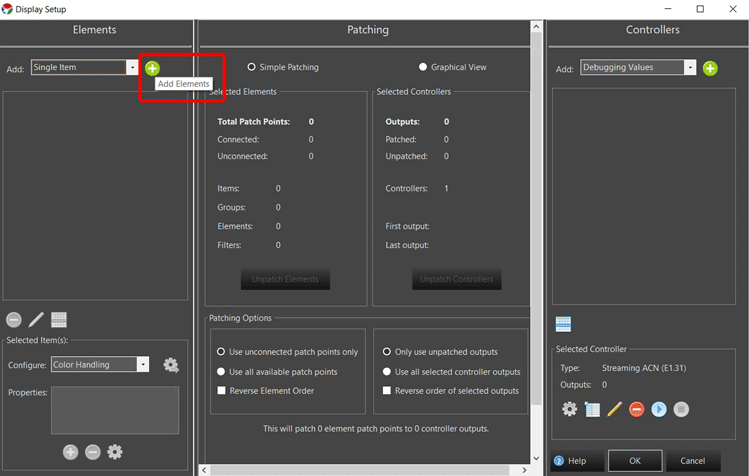Start the controller with the blue play icon
The image size is (750, 476).
tap(659, 409)
